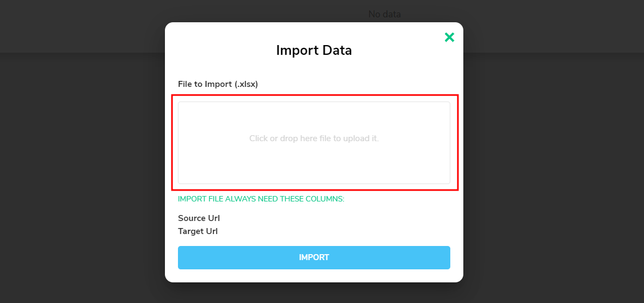Click the 'File to Import (.xlsx)' label
The width and height of the screenshot is (644, 303).
(x=218, y=84)
